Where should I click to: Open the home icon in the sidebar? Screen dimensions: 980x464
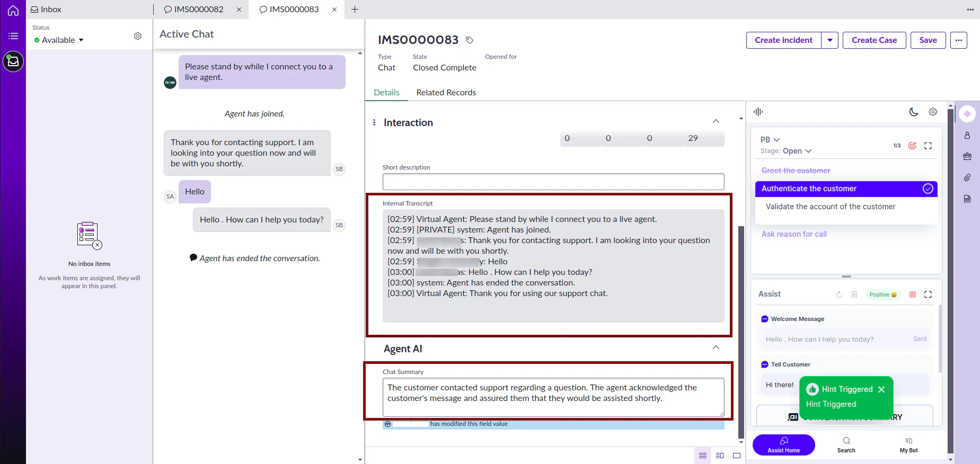coord(13,10)
